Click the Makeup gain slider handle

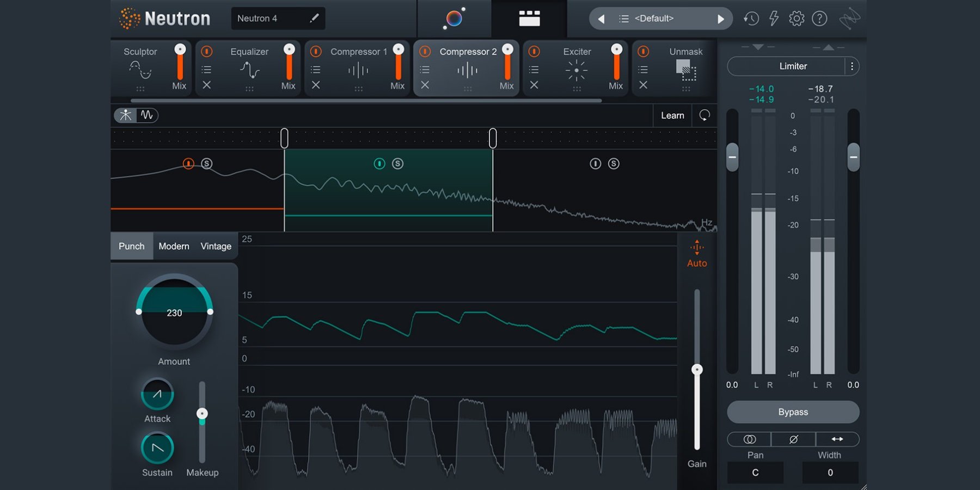tap(202, 414)
